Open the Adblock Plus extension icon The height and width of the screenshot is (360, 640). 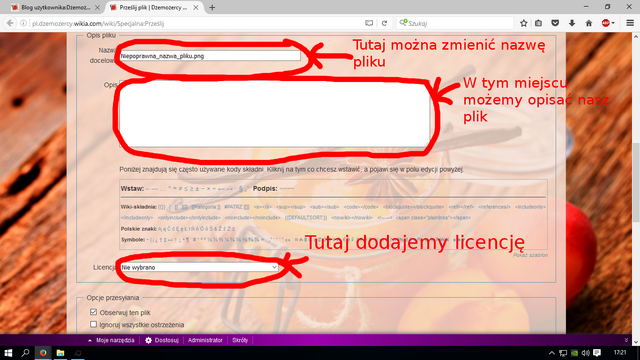(606, 23)
